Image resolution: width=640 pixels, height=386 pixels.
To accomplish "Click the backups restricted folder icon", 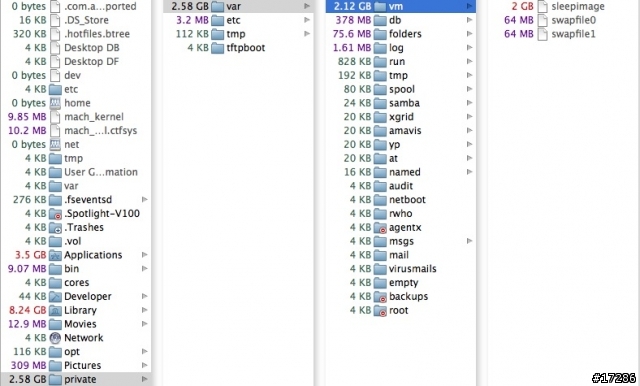I will coord(380,296).
